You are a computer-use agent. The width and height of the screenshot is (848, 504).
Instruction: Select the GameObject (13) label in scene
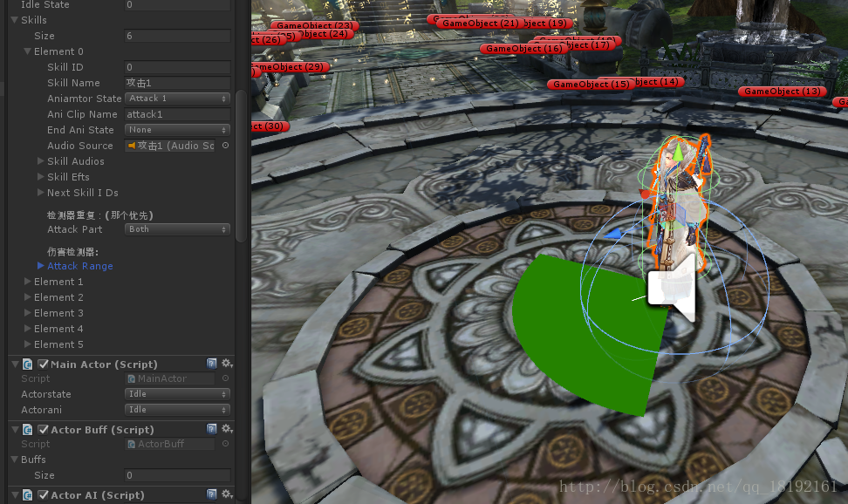coord(782,92)
